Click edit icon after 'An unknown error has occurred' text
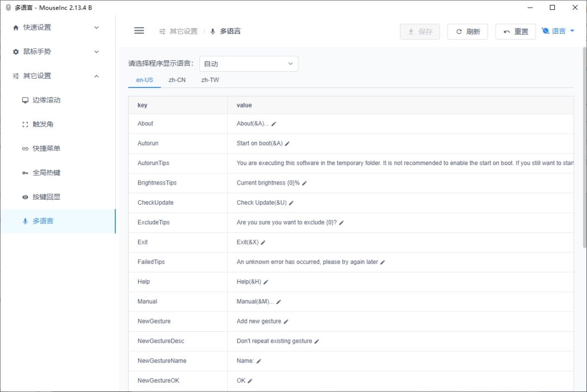 click(x=383, y=262)
